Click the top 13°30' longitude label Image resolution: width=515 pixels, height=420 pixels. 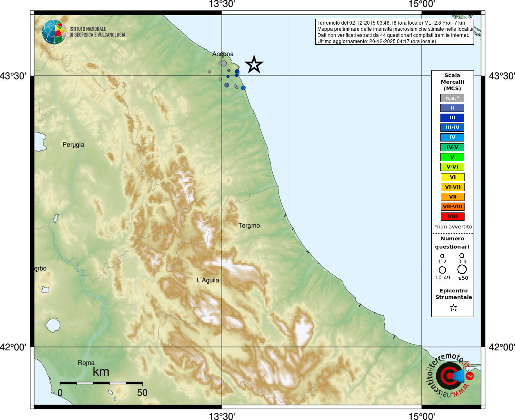(222, 4)
